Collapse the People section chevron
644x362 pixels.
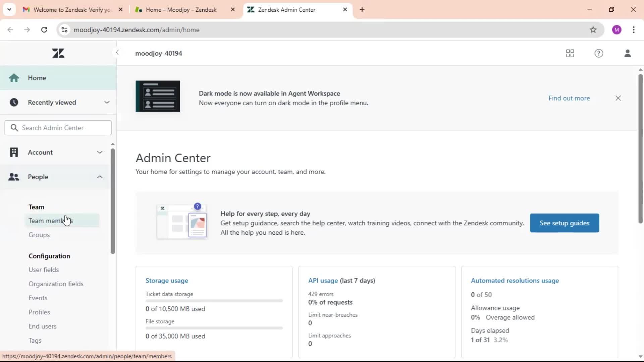(100, 177)
